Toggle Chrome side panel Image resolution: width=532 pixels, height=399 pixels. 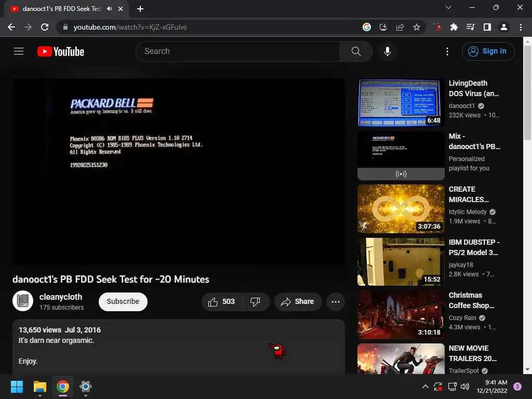[487, 27]
